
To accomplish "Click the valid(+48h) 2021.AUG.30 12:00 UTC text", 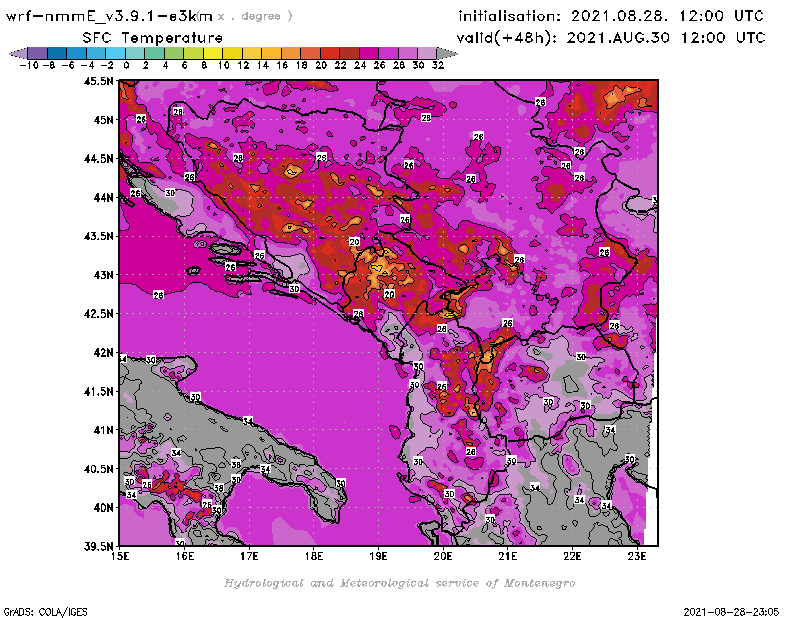I will (611, 38).
